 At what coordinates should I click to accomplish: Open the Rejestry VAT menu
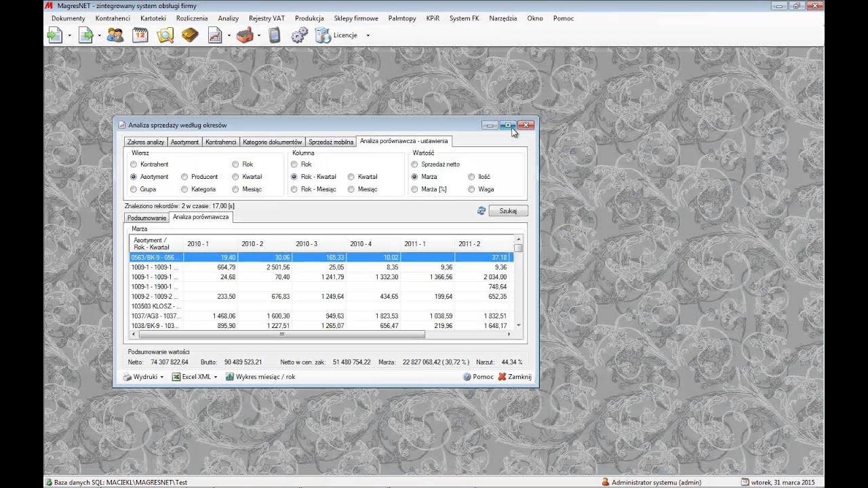tap(267, 18)
